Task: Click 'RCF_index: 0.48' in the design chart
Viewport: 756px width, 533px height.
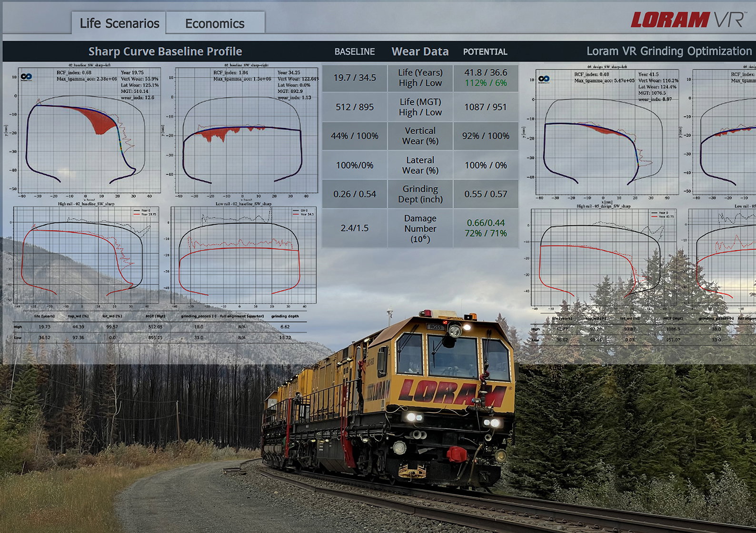Action: (592, 74)
